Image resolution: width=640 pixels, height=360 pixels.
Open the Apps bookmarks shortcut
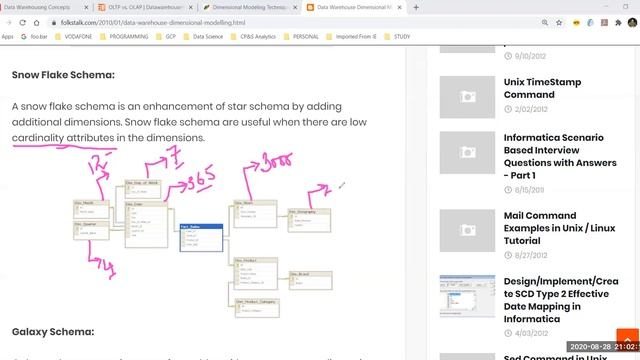7,36
